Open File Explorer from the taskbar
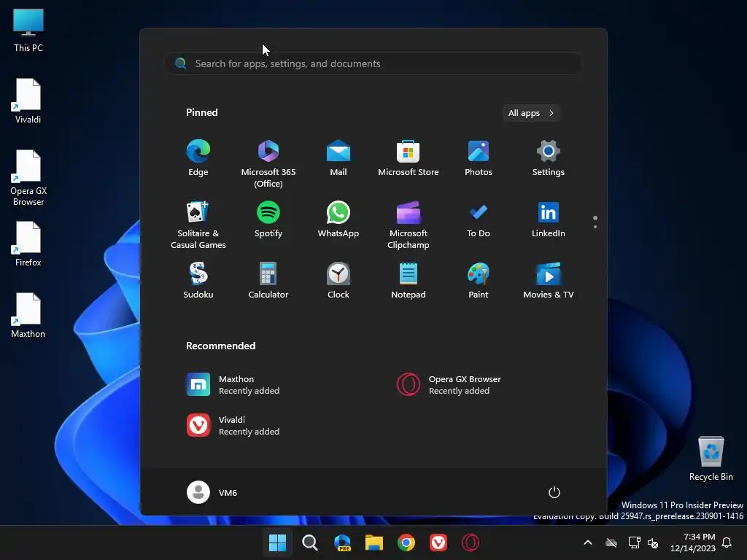Viewport: 747px width, 560px height. [x=374, y=542]
